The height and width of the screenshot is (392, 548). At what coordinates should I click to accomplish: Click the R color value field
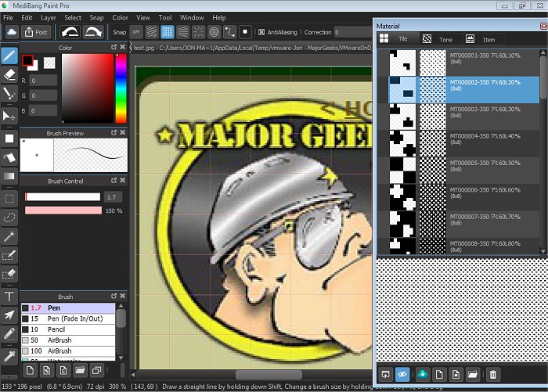43,81
